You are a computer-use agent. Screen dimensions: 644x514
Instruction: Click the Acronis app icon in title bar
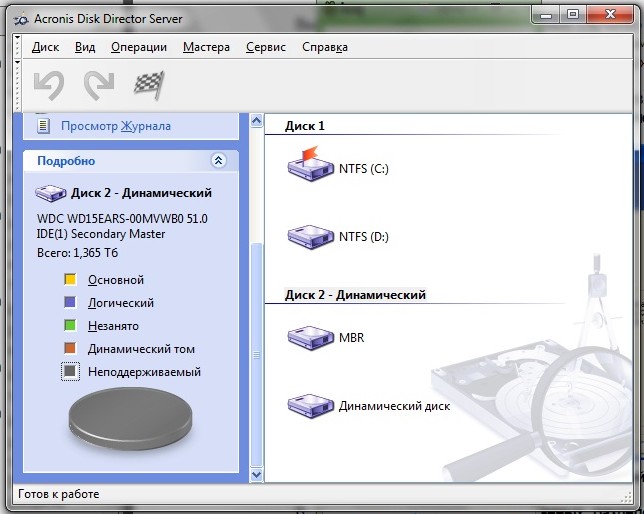click(21, 19)
